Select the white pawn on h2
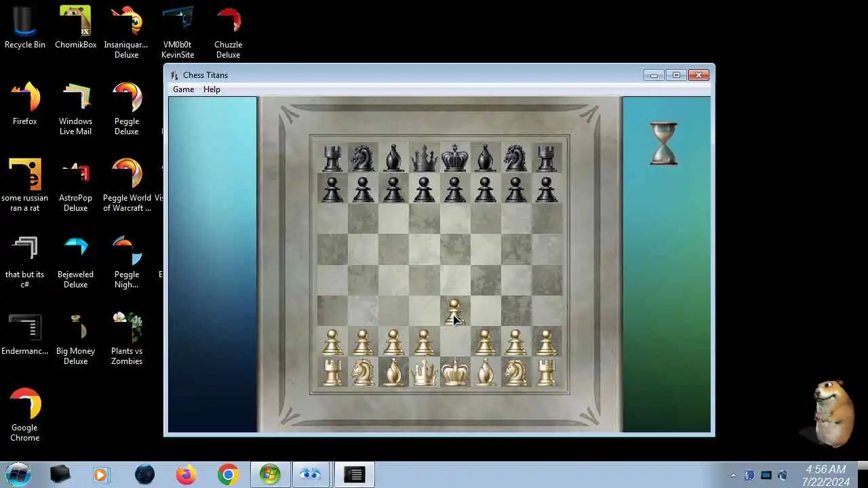Viewport: 868px width, 488px height. 547,342
